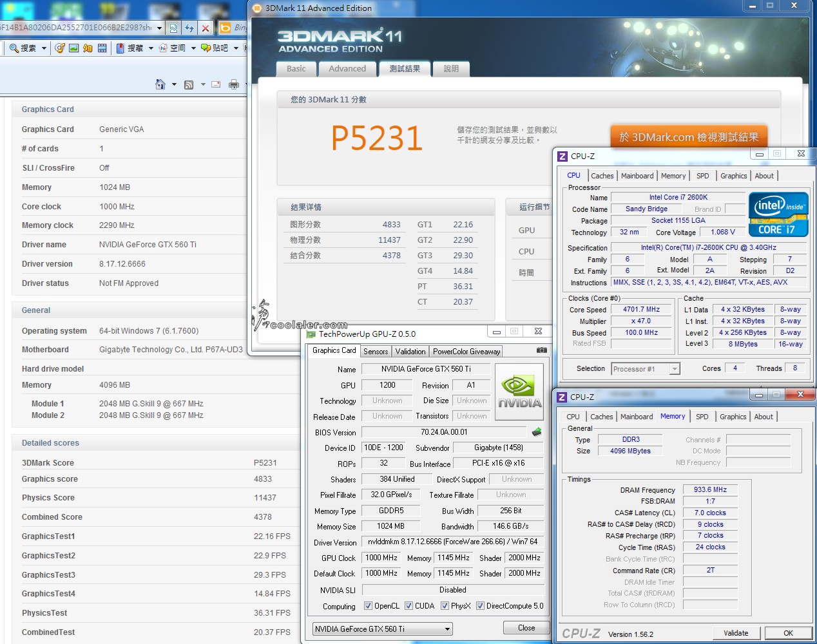Click the P5231 score text
Screen dimensions: 817x644
(x=377, y=138)
